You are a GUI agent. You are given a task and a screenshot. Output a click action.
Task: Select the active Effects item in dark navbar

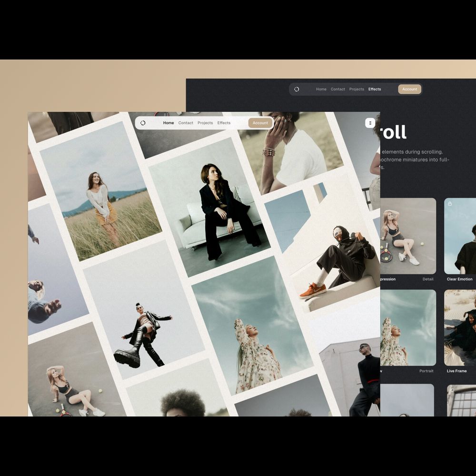click(375, 89)
